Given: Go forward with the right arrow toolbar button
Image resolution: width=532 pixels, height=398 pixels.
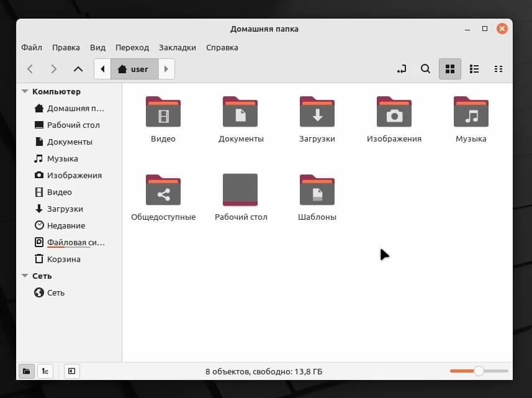Looking at the screenshot, I should (54, 69).
